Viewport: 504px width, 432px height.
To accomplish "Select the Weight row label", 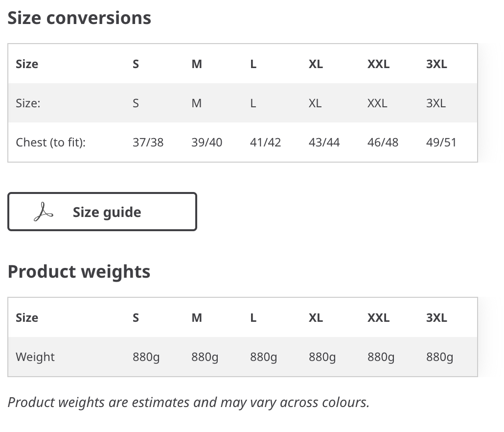I will (x=35, y=357).
